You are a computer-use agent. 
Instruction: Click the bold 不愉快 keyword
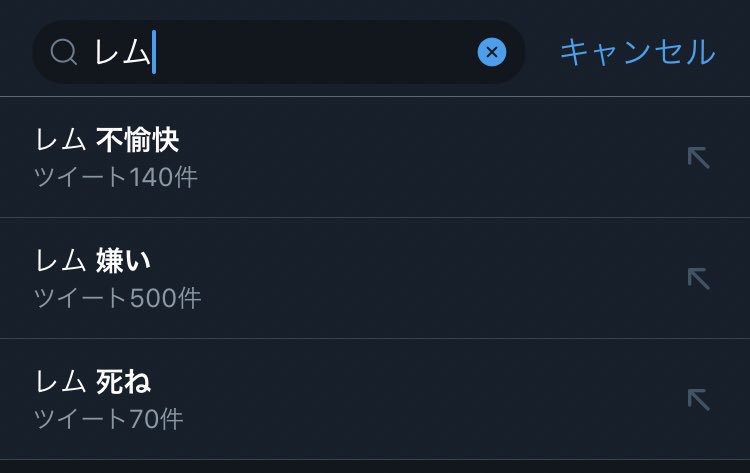point(138,141)
